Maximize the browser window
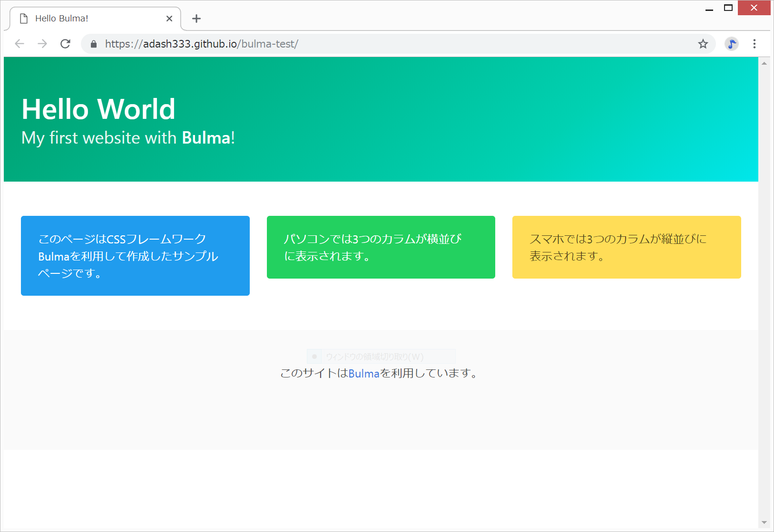This screenshot has height=532, width=774. click(728, 8)
